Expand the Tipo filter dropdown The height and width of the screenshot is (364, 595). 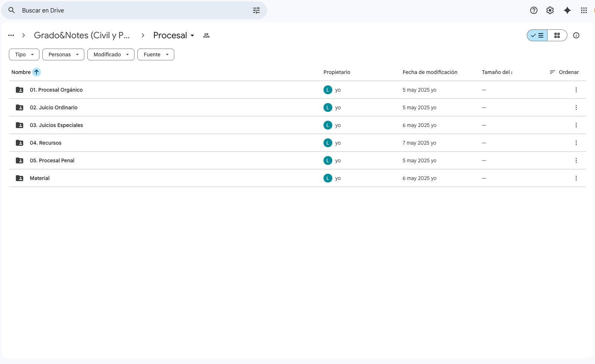[x=24, y=54]
